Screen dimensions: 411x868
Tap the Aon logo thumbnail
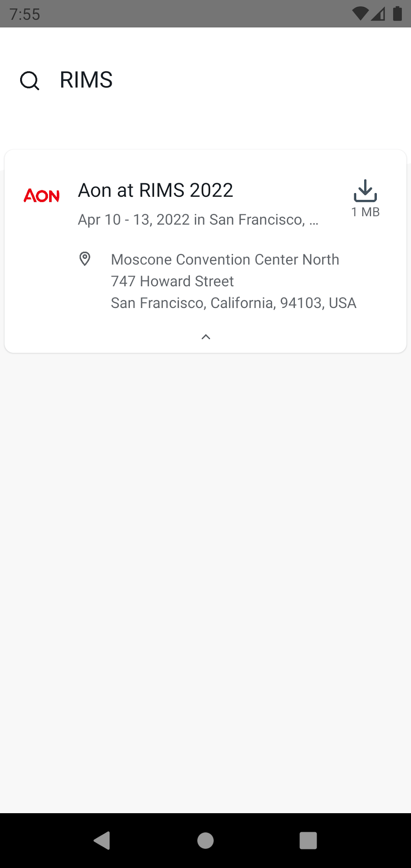point(42,196)
